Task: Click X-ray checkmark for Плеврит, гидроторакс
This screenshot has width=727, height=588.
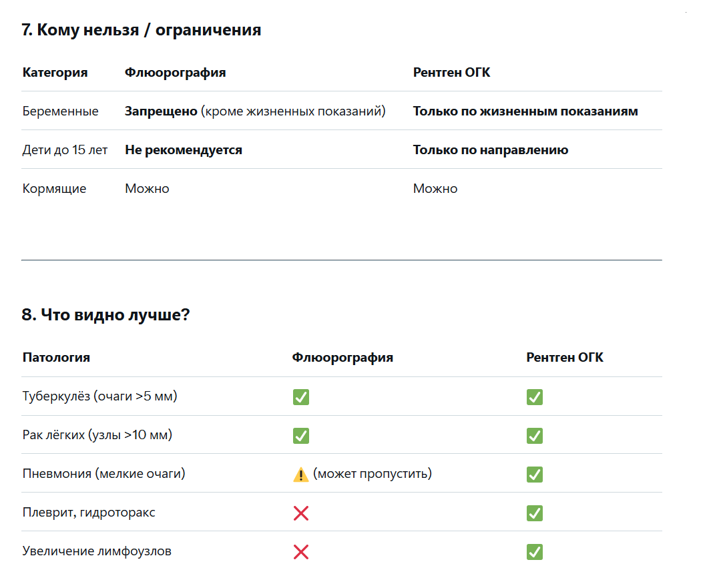Action: click(534, 513)
